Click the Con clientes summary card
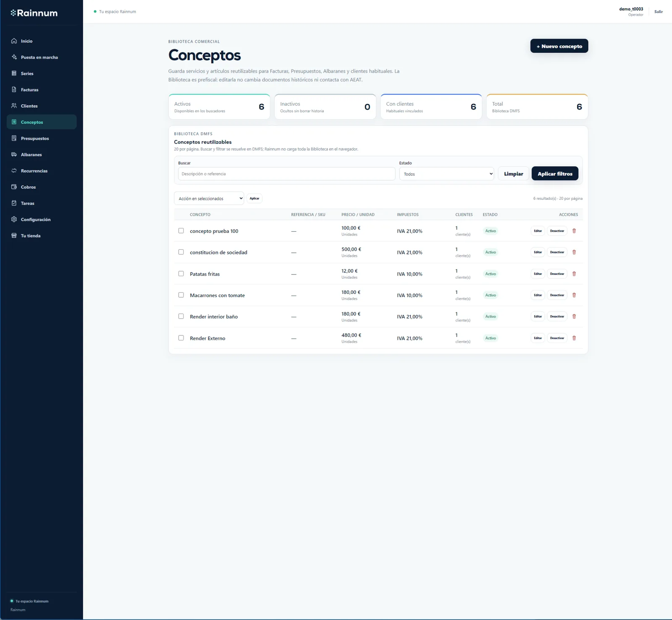Screen dimensions: 672x620 [431, 107]
